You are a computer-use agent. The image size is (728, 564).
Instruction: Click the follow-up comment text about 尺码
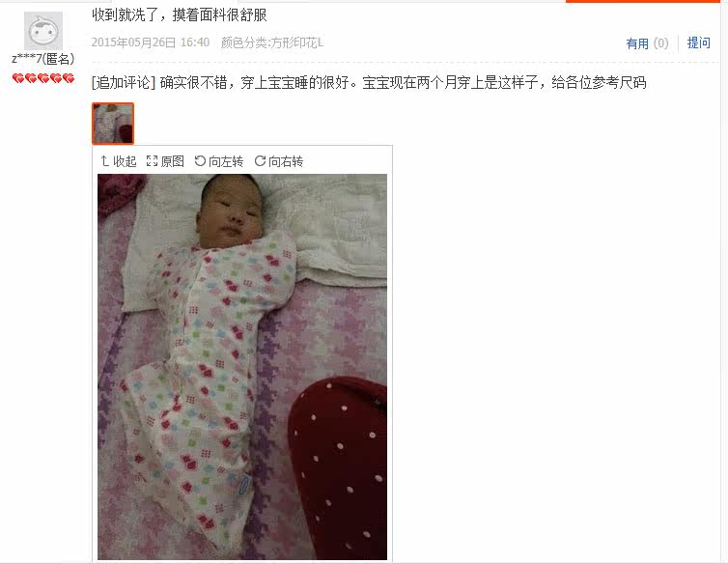[403, 83]
